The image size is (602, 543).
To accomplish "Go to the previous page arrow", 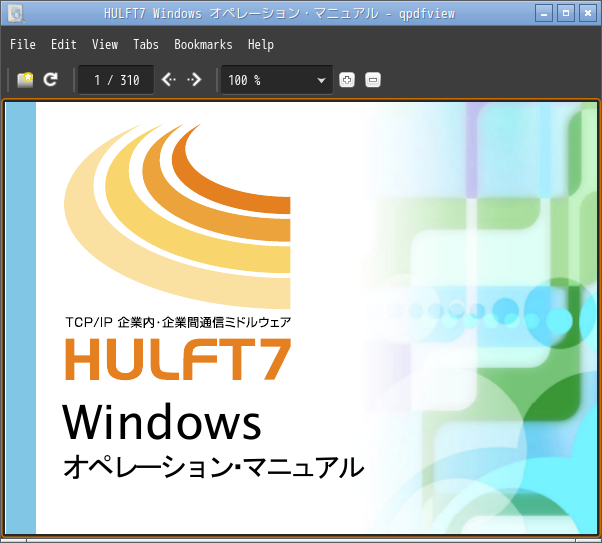I will [169, 79].
